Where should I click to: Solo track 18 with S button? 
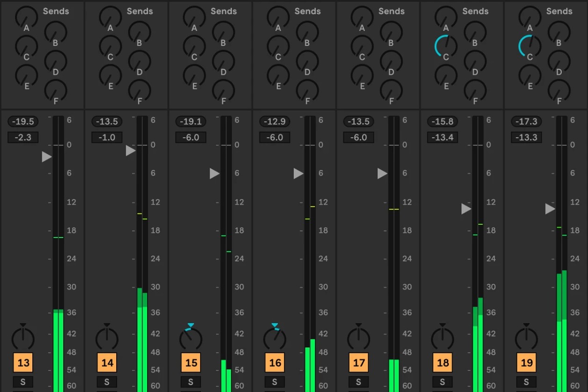coord(442,382)
